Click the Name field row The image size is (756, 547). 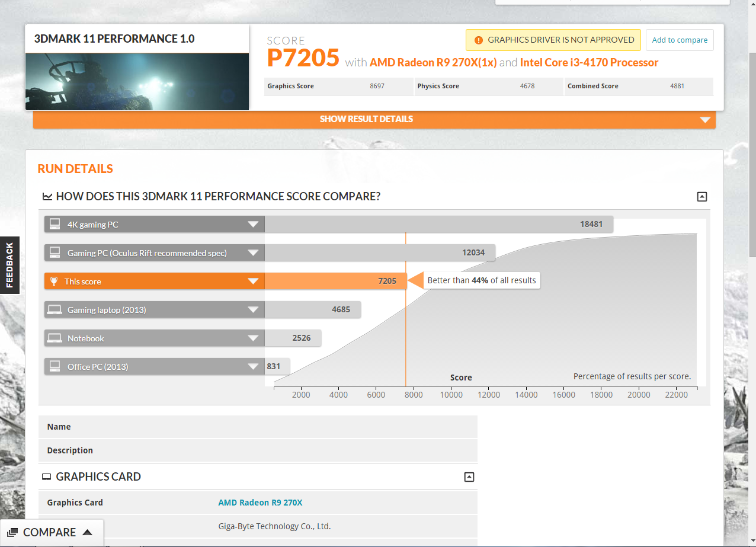pyautogui.click(x=258, y=426)
